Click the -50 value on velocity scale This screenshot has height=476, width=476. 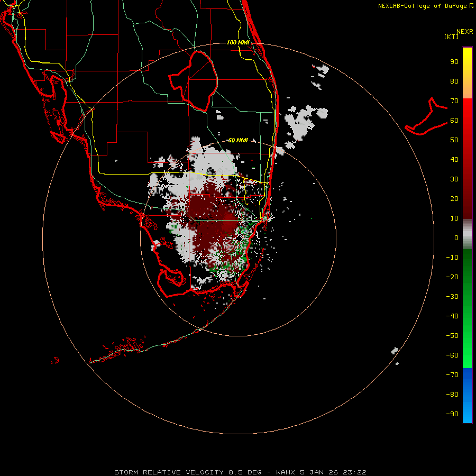(x=452, y=336)
